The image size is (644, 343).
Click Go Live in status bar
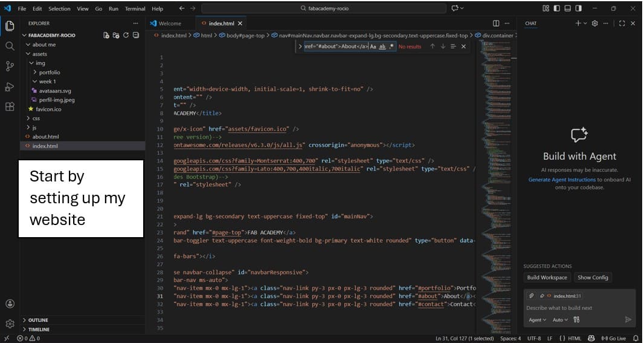point(613,339)
